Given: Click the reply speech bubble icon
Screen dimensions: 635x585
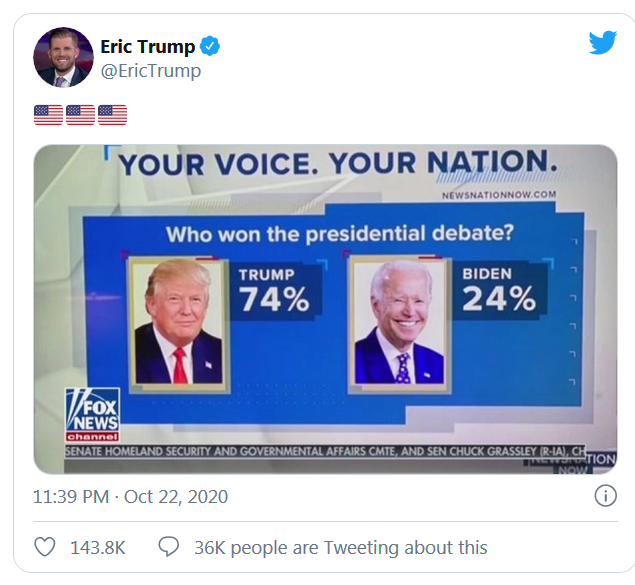Looking at the screenshot, I should tap(169, 547).
